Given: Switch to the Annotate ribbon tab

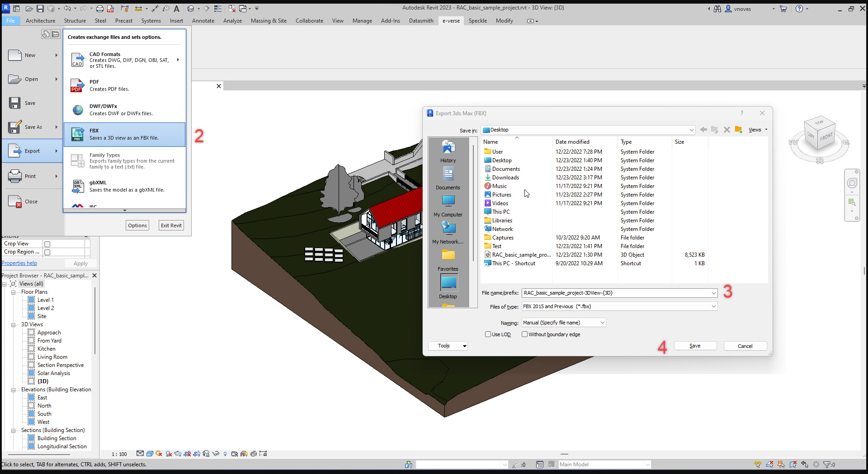Looking at the screenshot, I should (x=203, y=20).
